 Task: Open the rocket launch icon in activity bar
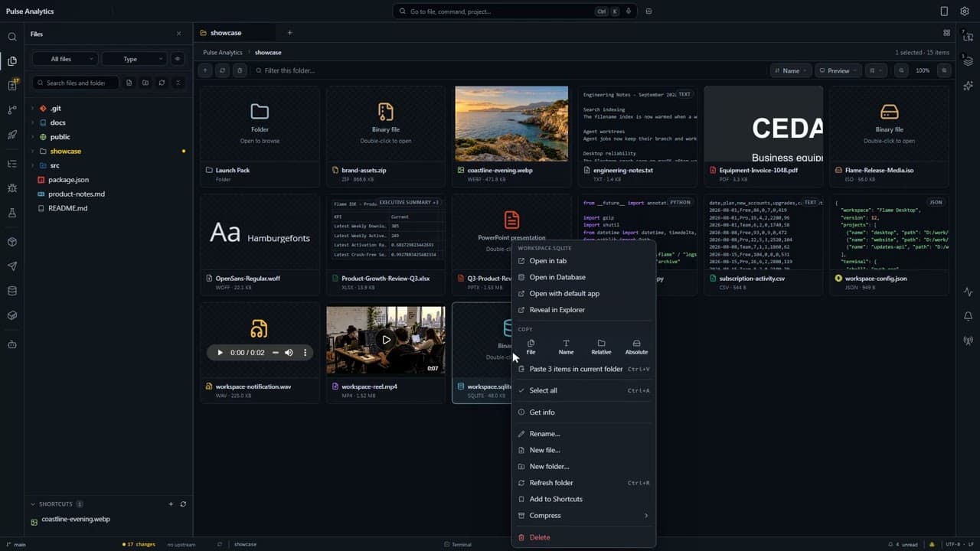click(x=11, y=135)
